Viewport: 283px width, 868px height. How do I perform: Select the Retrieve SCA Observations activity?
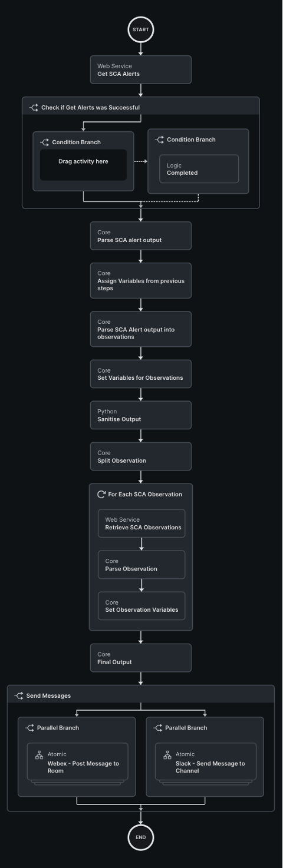coord(141,524)
